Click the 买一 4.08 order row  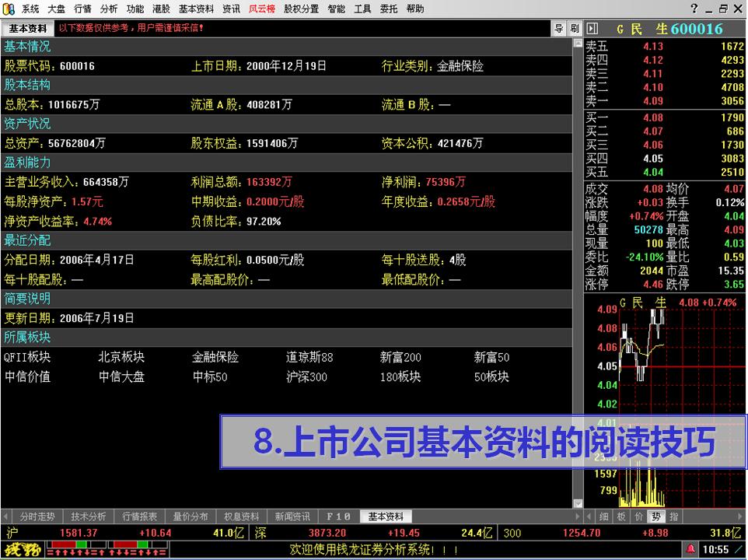(665, 117)
